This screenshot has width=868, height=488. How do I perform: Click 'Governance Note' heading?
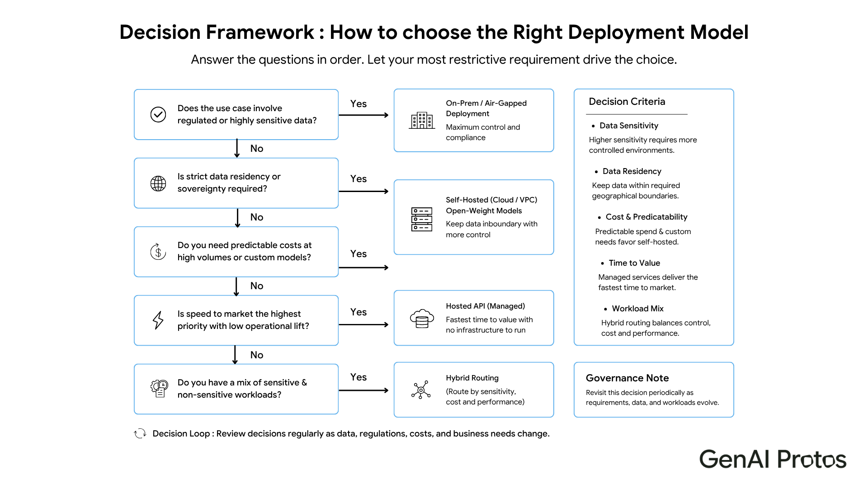pyautogui.click(x=627, y=378)
